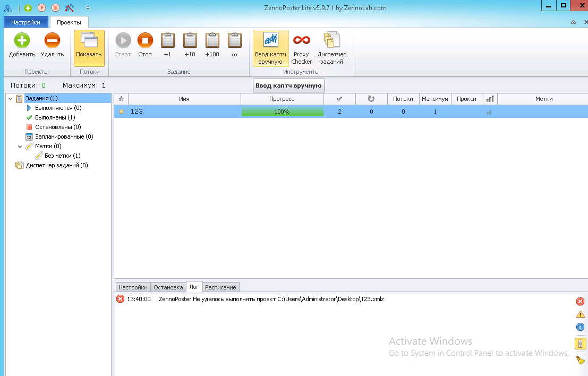588x376 pixels.
Task: Select Диспетчер заданий (0) tree item
Action: coord(57,165)
